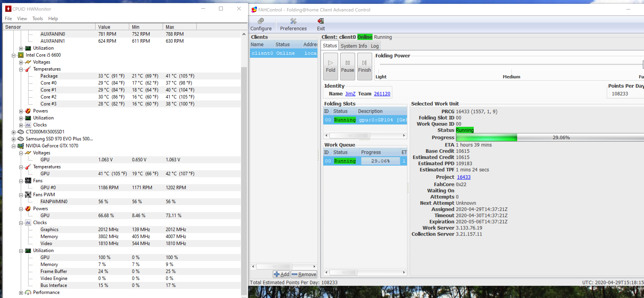This screenshot has height=298, width=644.
Task: Click the CPU Voltages icon
Action: point(28,62)
